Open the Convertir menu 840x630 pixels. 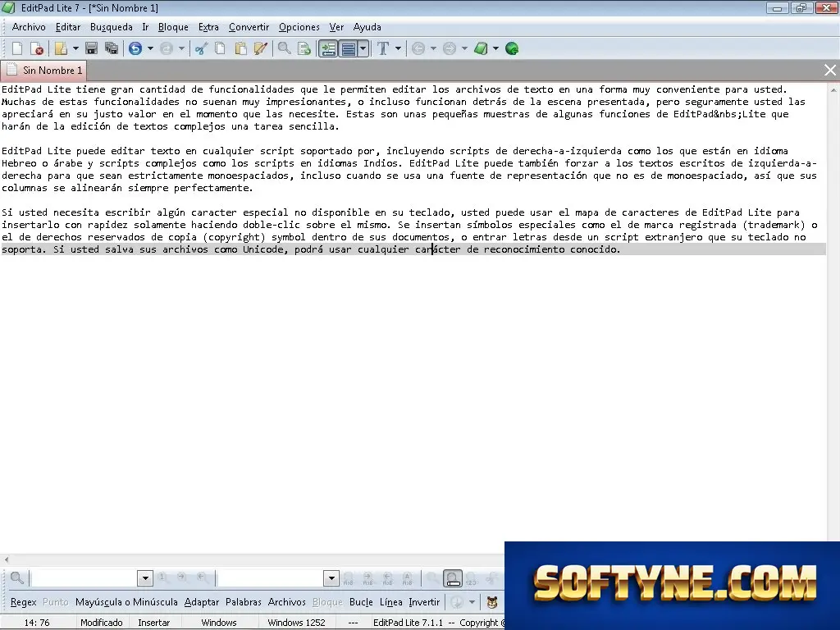249,27
